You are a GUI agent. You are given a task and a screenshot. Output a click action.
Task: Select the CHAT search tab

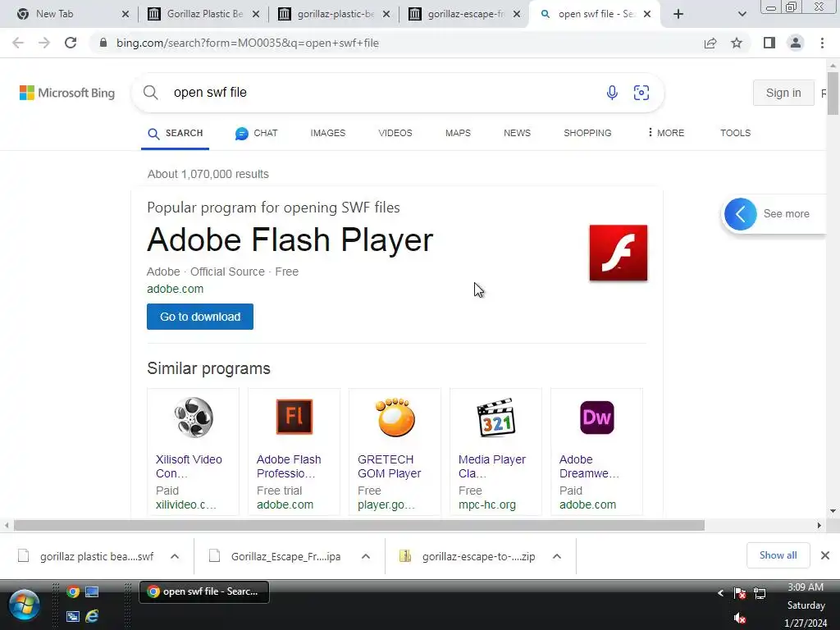tap(257, 133)
